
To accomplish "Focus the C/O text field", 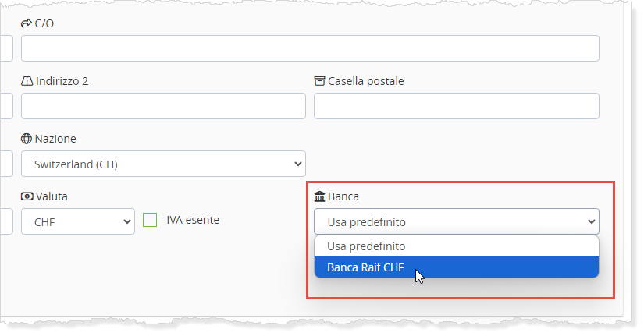I will tap(310, 48).
